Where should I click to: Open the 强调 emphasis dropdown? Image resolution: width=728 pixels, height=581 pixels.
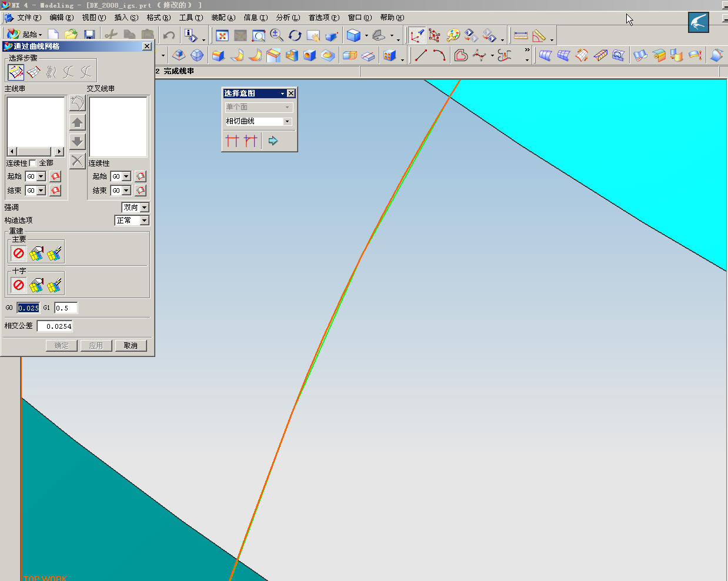coord(145,208)
